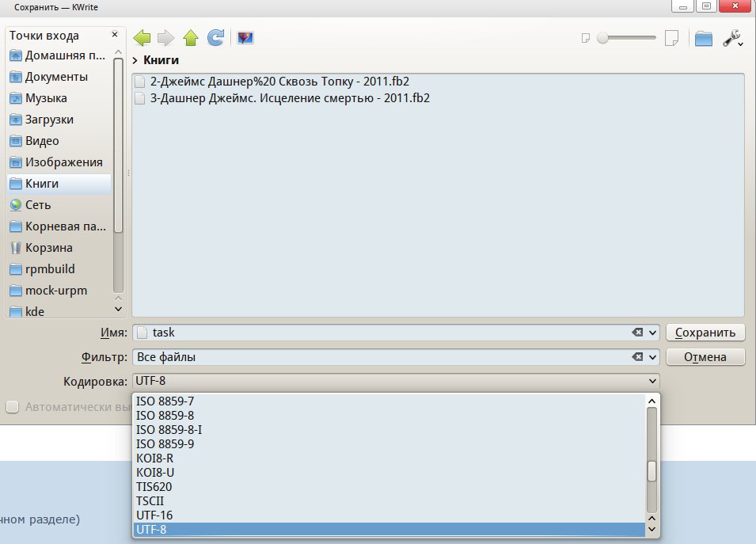Expand the breadcrumb arrow before Книги
756x544 pixels.
135,60
